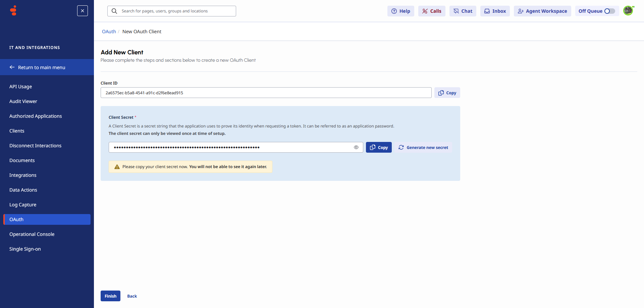Click the search field to open page suggestions
The width and height of the screenshot is (644, 308).
coord(171,11)
